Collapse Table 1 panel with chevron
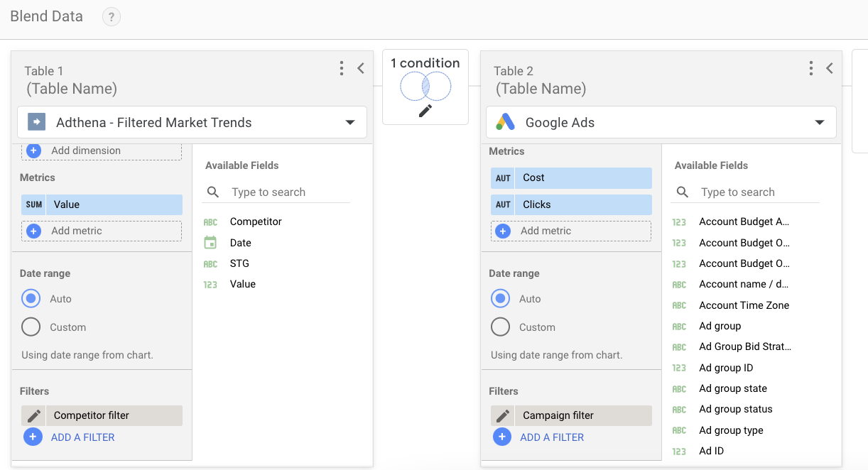The height and width of the screenshot is (470, 868). (x=361, y=68)
